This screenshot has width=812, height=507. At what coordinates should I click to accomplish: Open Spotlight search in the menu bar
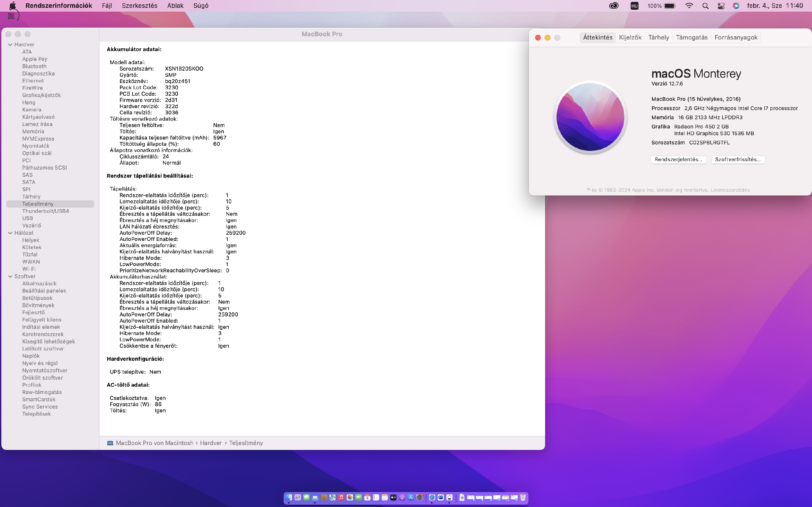[x=705, y=6]
